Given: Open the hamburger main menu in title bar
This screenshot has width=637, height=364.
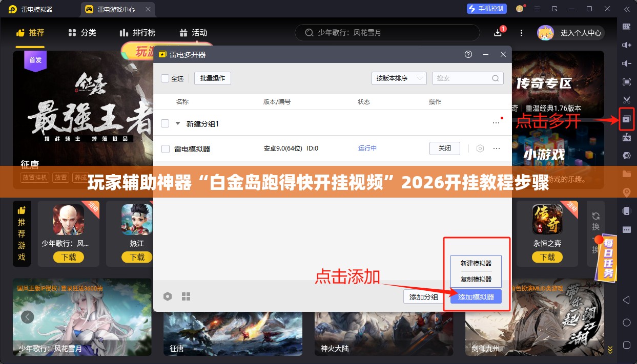Looking at the screenshot, I should point(537,9).
